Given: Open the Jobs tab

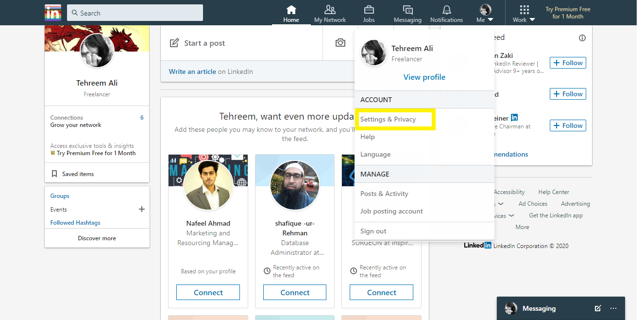Looking at the screenshot, I should [369, 14].
